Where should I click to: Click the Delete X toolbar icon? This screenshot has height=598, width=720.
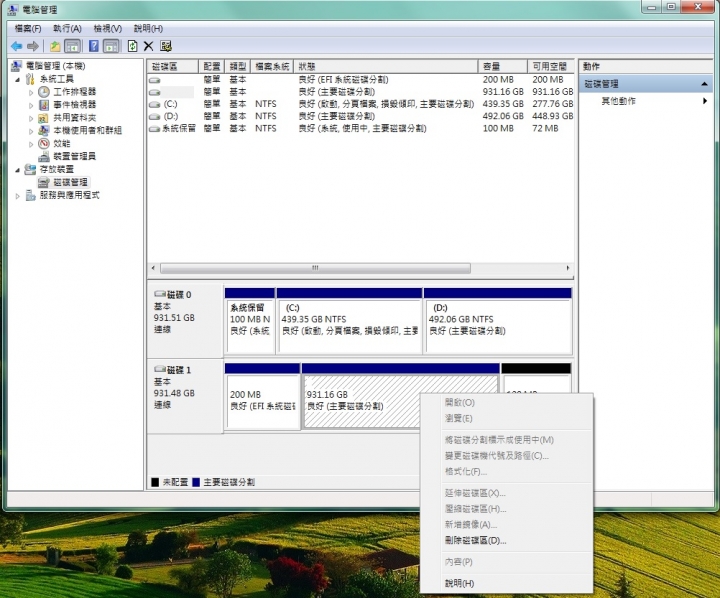click(148, 46)
